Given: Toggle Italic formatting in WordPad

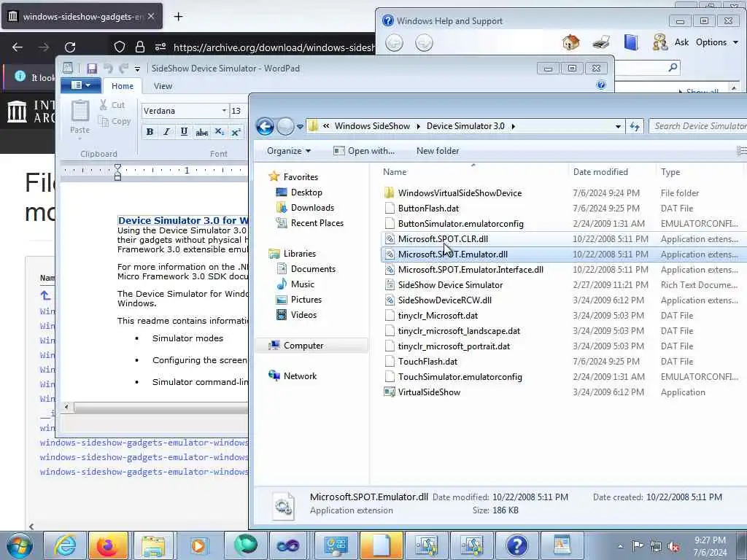Looking at the screenshot, I should tap(167, 132).
